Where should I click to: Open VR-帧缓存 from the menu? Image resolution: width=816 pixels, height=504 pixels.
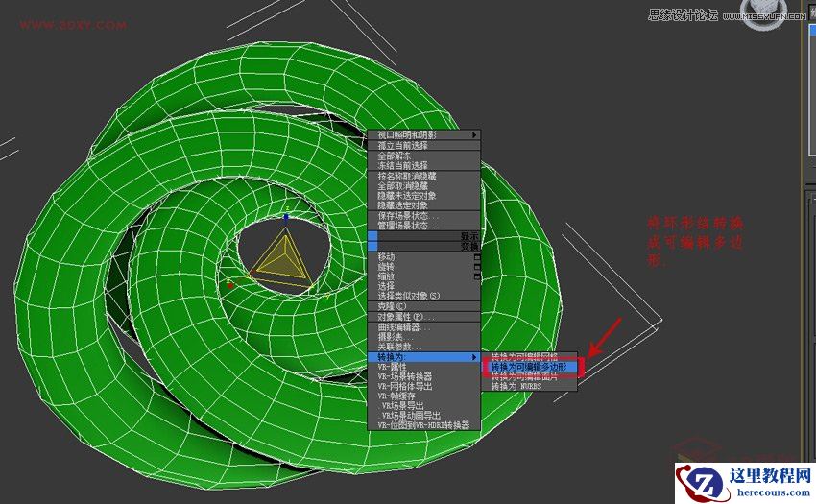(x=424, y=396)
